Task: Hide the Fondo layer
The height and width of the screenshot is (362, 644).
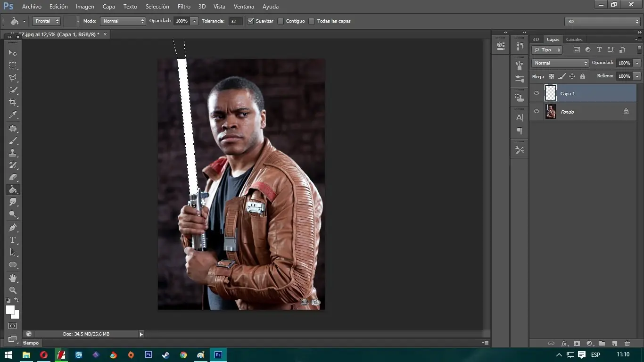Action: 536,112
